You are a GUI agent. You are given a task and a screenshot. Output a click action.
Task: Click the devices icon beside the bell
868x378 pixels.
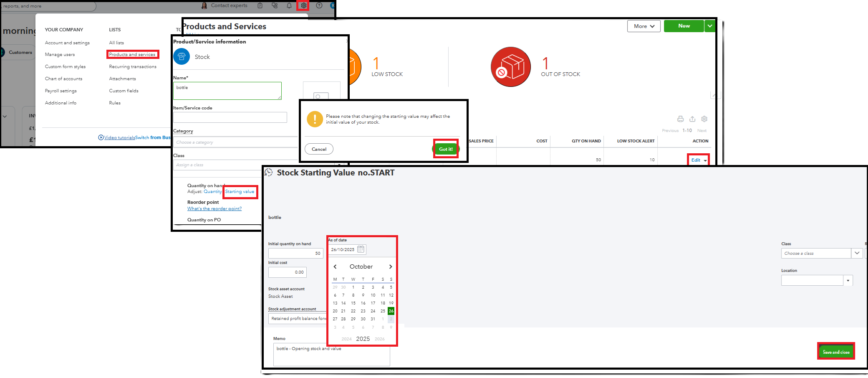(x=275, y=5)
